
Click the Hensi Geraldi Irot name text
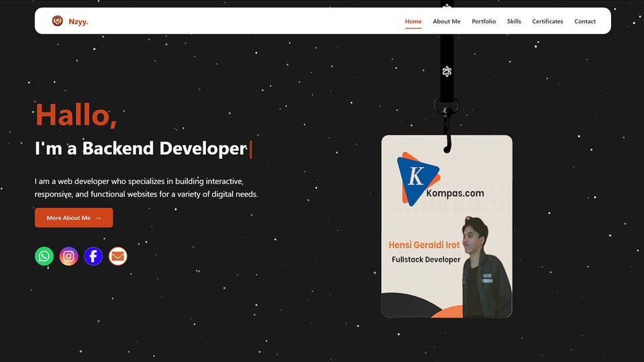pyautogui.click(x=424, y=245)
